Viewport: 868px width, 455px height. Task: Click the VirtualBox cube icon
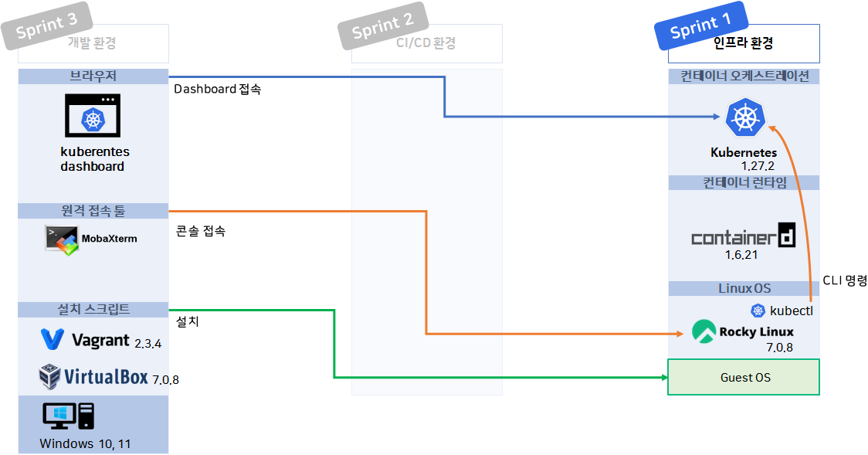pyautogui.click(x=49, y=377)
